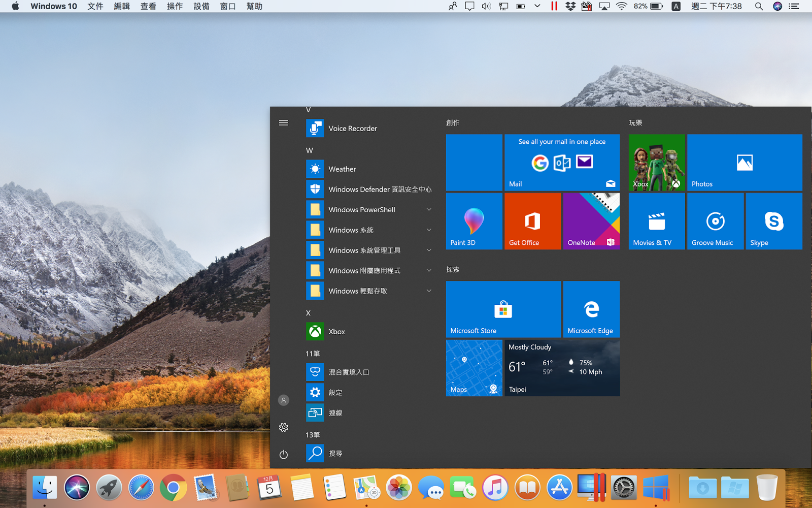Click the X letter header
Image resolution: width=812 pixels, height=508 pixels.
(x=308, y=313)
